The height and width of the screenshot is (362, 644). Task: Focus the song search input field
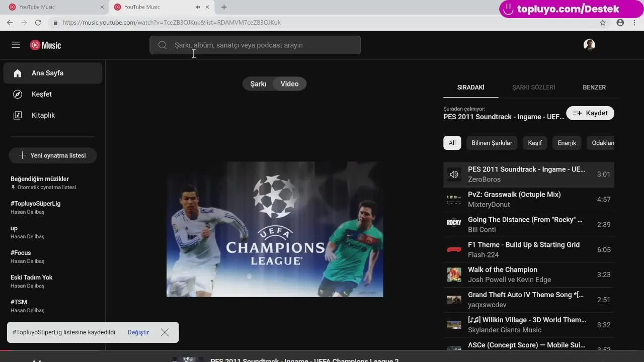(x=255, y=45)
